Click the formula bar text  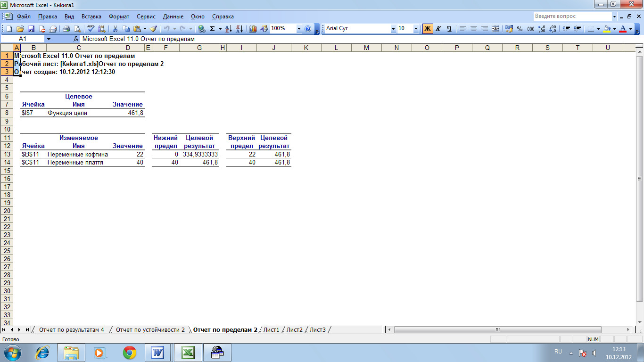[x=138, y=39]
